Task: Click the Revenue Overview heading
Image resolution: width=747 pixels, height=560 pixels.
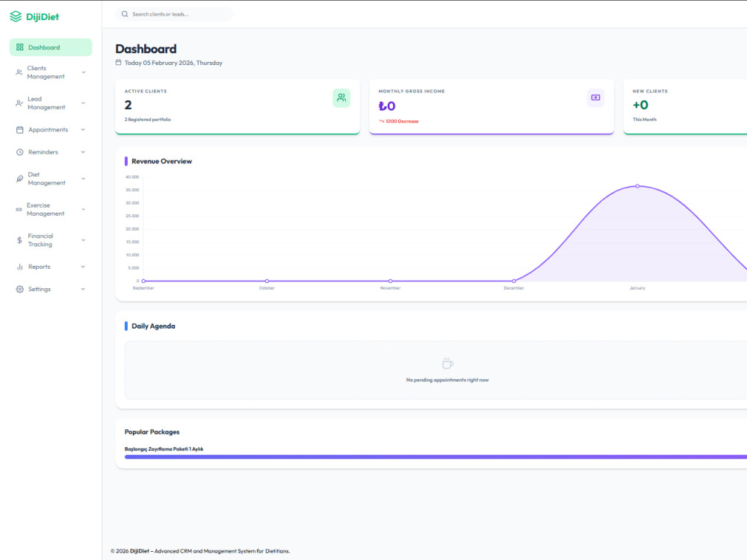Action: click(x=161, y=161)
